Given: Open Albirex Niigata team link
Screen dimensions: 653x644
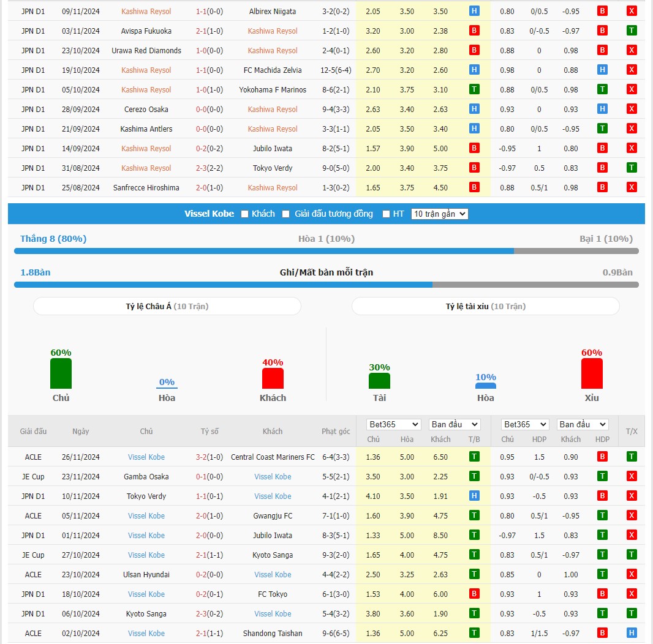Looking at the screenshot, I should 273,11.
